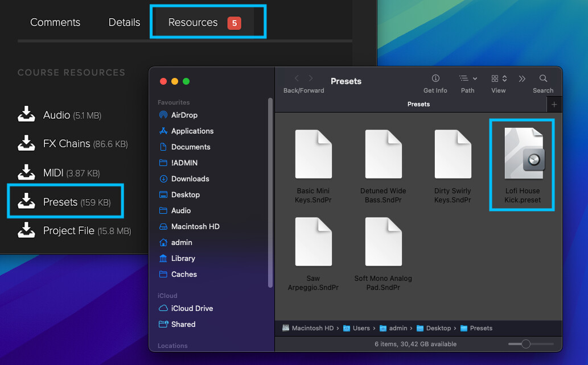Click admin in the path bar
588x365 pixels.
pos(393,328)
